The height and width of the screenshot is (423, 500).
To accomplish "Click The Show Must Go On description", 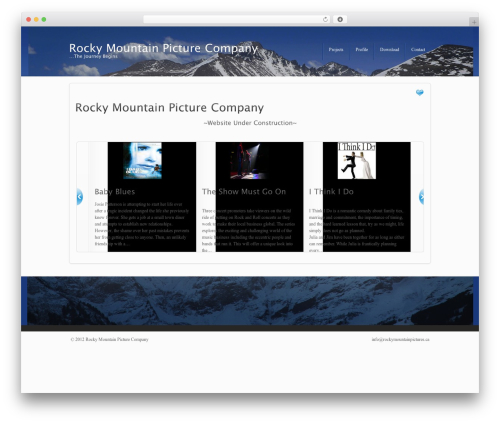I will 248,230.
